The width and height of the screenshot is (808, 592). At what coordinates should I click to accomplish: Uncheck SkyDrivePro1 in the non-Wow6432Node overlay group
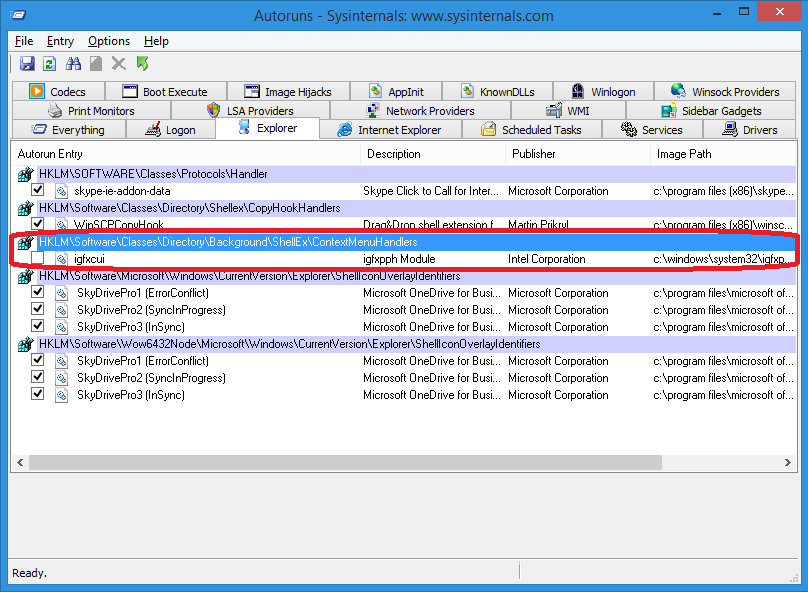pyautogui.click(x=38, y=292)
